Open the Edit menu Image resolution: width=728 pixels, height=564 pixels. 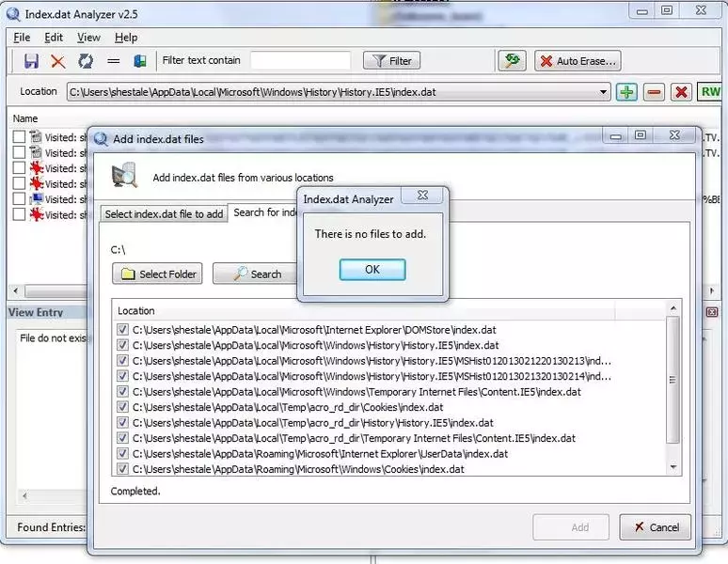click(54, 37)
